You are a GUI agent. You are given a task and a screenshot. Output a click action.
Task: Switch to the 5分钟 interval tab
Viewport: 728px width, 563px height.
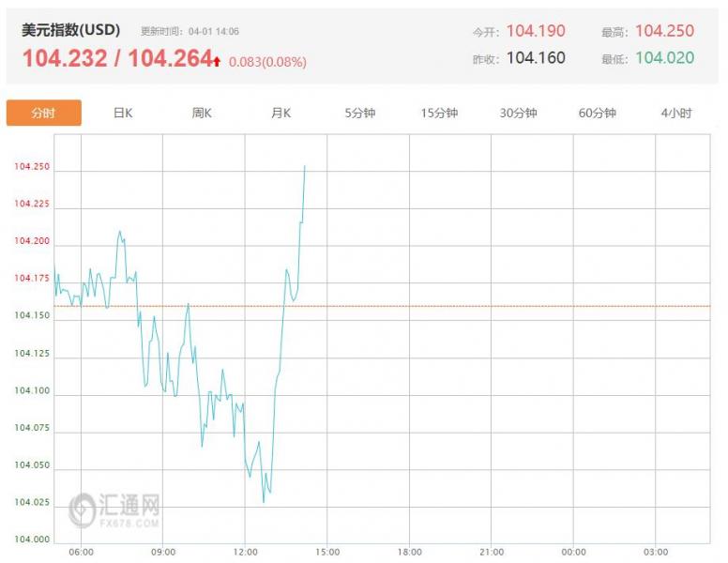359,114
